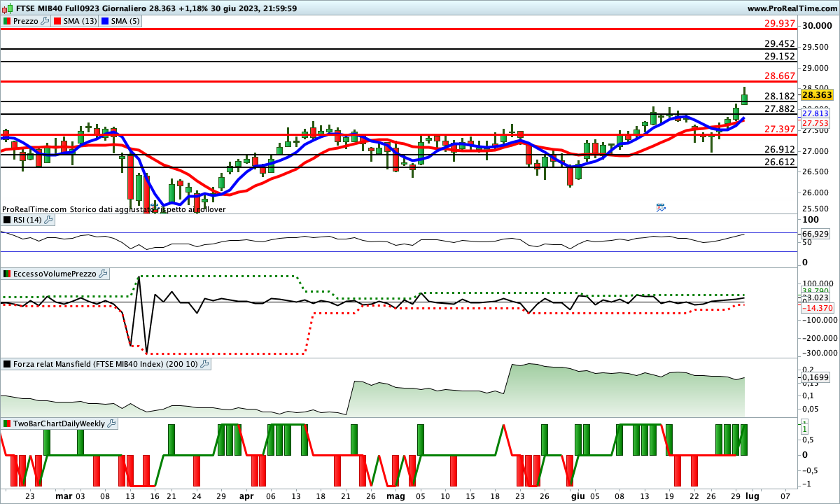This screenshot has width=840, height=504.
Task: Click the 'lug' month label on time axis
Action: point(752,496)
